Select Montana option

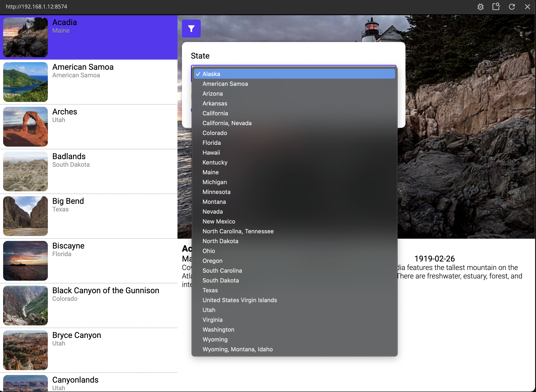pyautogui.click(x=294, y=202)
